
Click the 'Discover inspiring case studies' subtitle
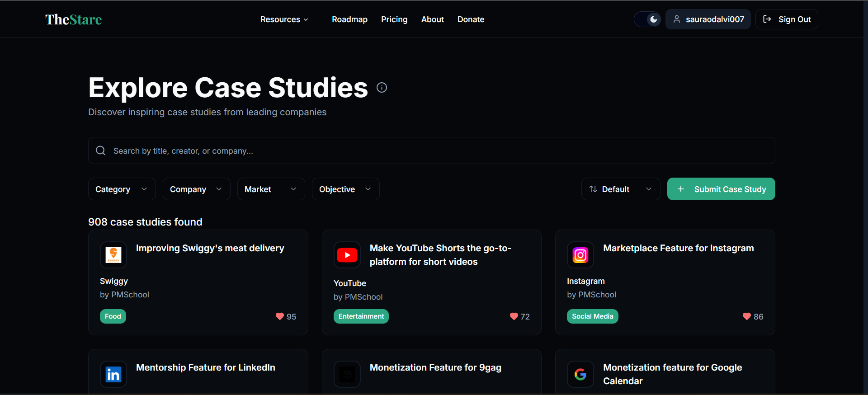tap(207, 112)
